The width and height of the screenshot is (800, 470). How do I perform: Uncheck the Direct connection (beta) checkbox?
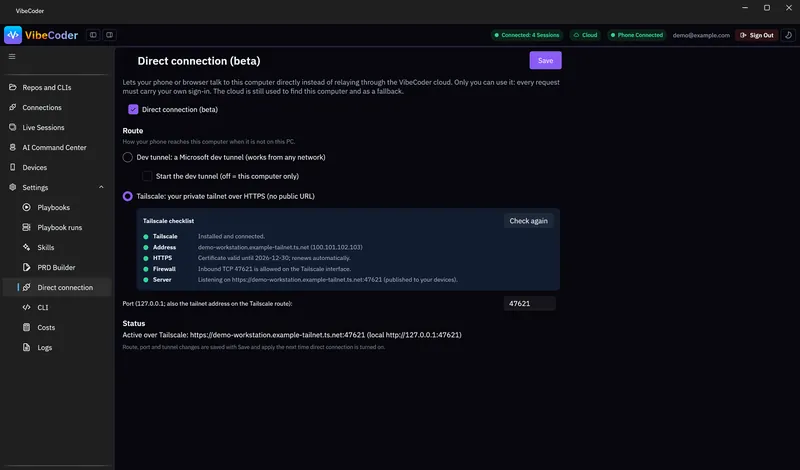coord(133,109)
